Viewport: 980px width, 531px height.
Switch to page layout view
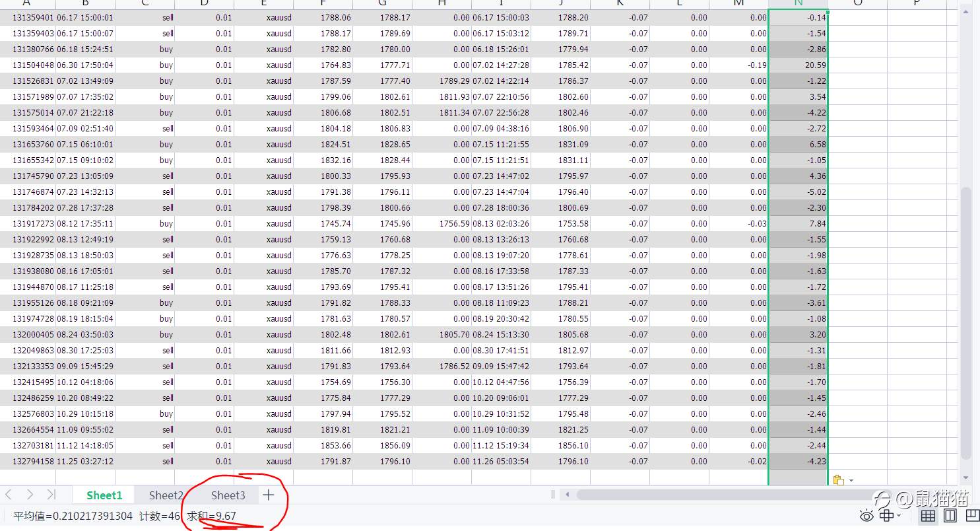[950, 516]
